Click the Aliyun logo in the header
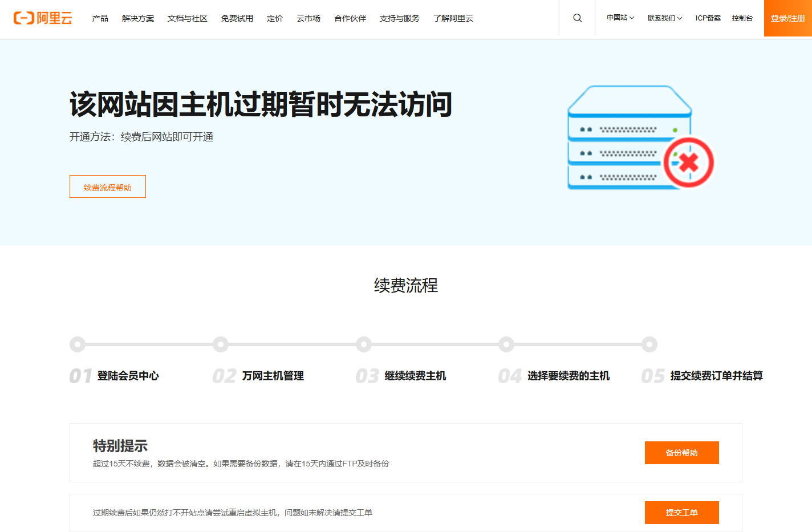The height and width of the screenshot is (532, 812). (43, 18)
